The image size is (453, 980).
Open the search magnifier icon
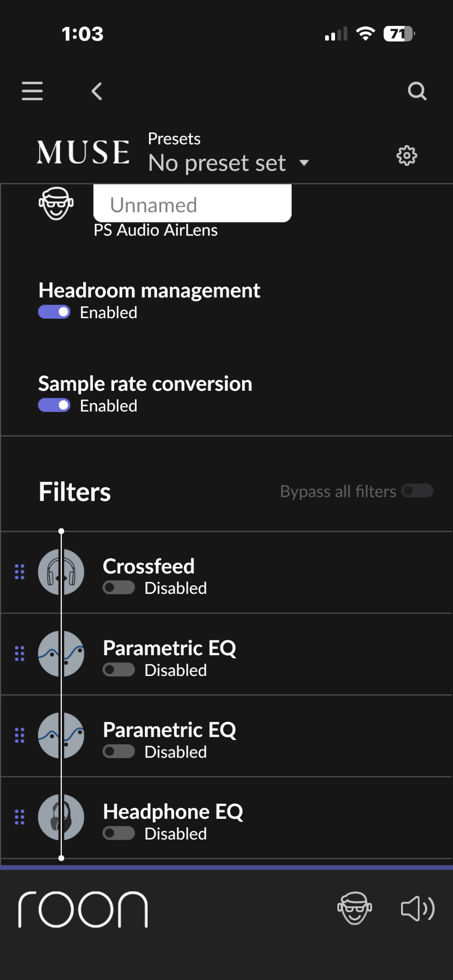coord(417,91)
